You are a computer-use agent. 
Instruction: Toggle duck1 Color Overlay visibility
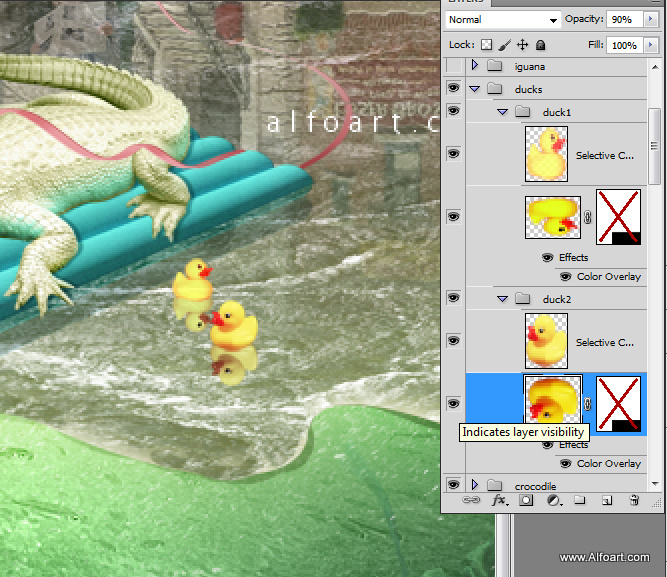[x=565, y=277]
